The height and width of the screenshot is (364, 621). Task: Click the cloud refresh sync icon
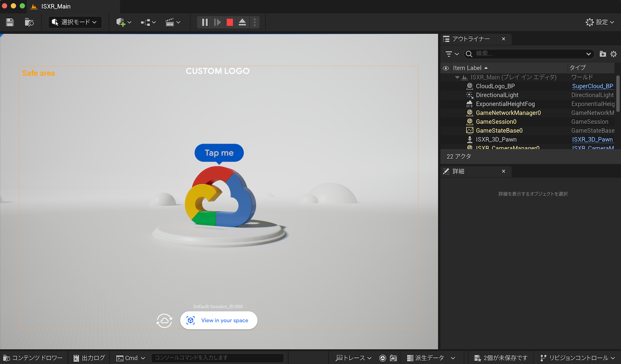[x=164, y=321]
